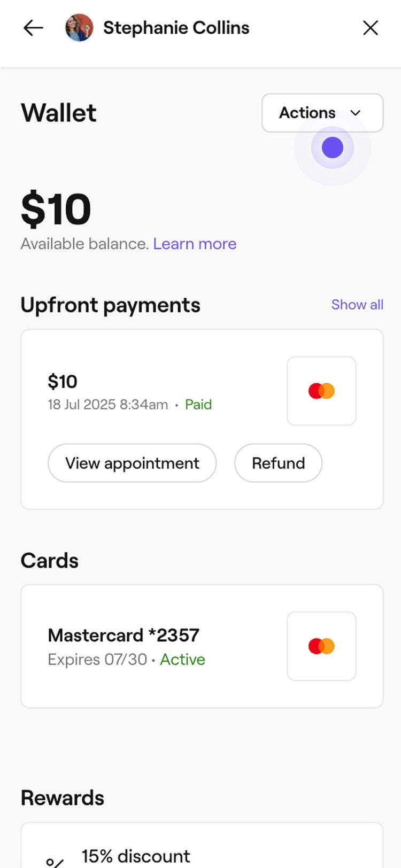Click Stephanie Collins' profile photo
401x868 pixels.
coord(79,28)
